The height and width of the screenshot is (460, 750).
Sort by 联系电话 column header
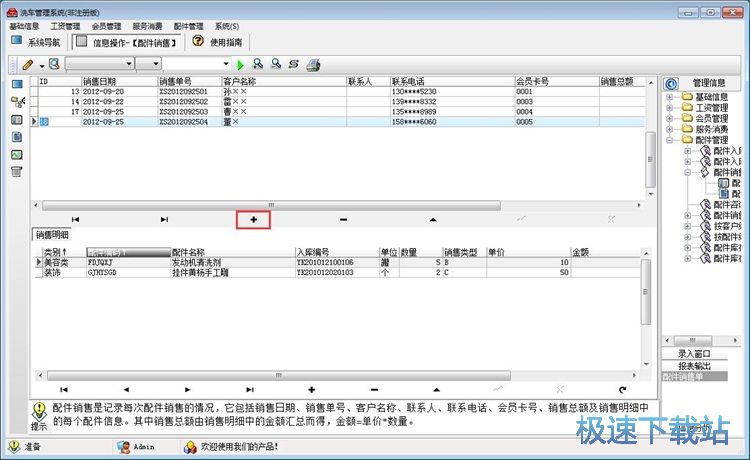click(x=452, y=81)
